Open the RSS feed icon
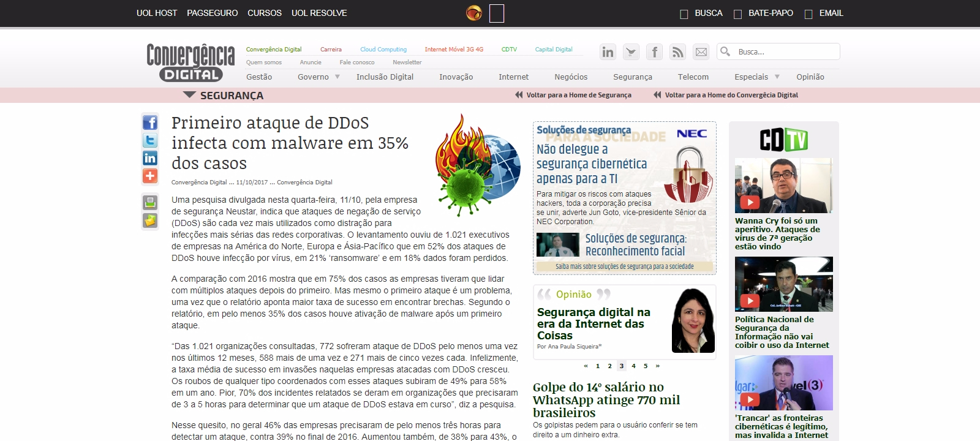This screenshot has width=980, height=441. [x=677, y=52]
